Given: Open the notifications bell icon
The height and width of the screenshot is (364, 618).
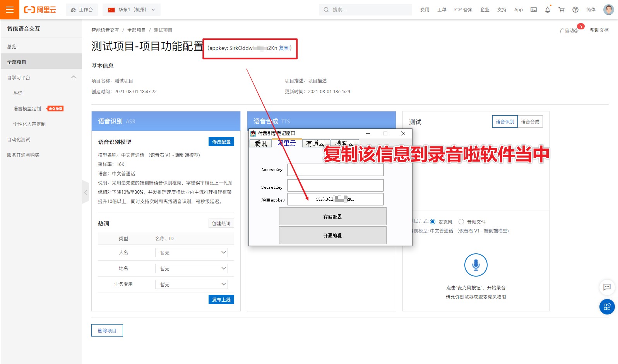Looking at the screenshot, I should (548, 10).
